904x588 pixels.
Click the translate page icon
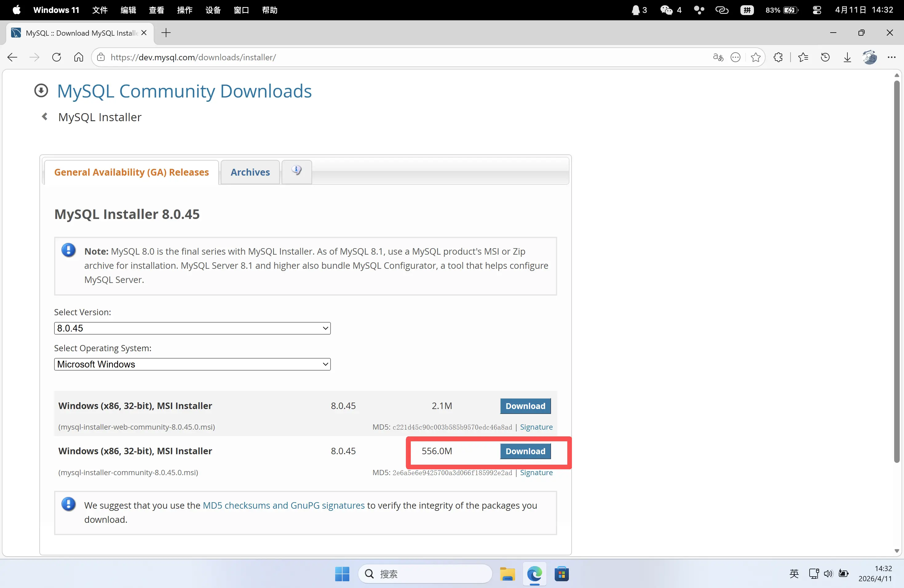[x=718, y=58]
